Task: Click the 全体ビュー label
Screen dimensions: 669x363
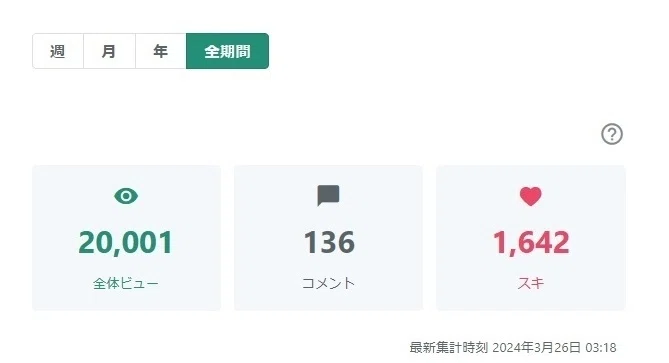Action: (x=125, y=283)
